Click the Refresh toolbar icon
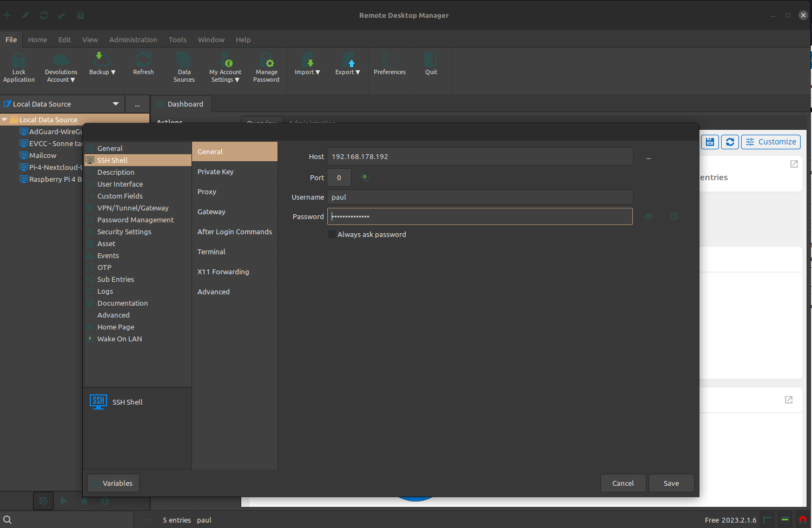 (143, 60)
